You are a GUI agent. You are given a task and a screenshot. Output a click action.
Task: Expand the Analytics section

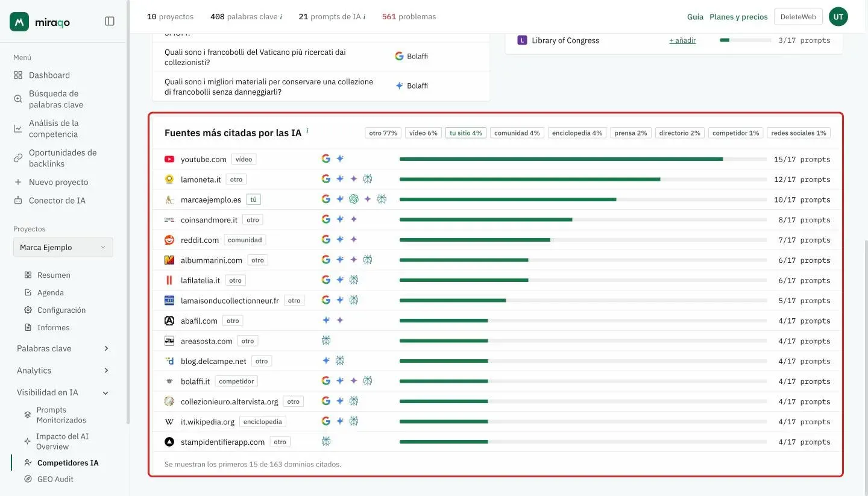(x=63, y=371)
